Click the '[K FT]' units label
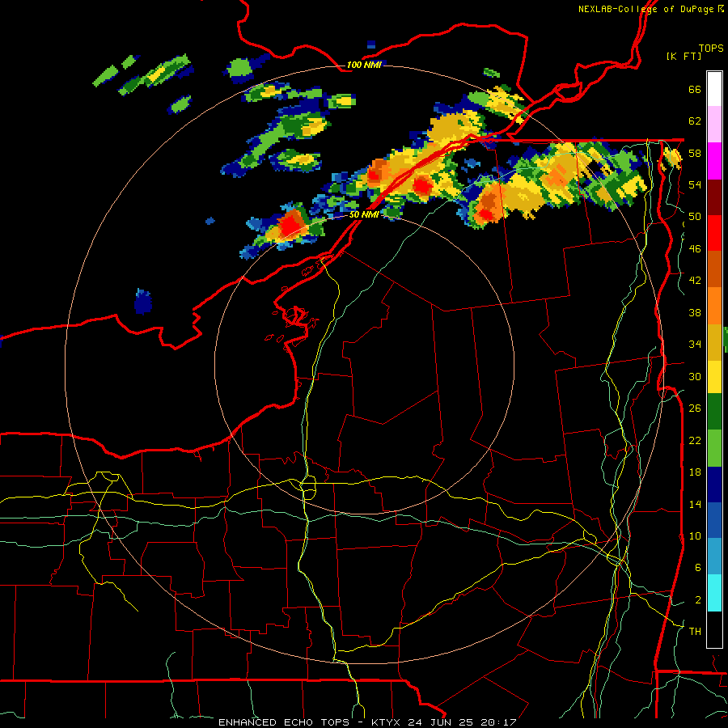The height and width of the screenshot is (728, 728). (x=684, y=56)
